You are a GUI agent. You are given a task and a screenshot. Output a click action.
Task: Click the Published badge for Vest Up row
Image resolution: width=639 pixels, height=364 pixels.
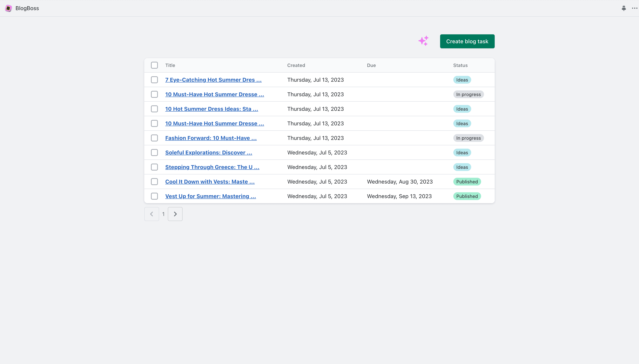(467, 196)
